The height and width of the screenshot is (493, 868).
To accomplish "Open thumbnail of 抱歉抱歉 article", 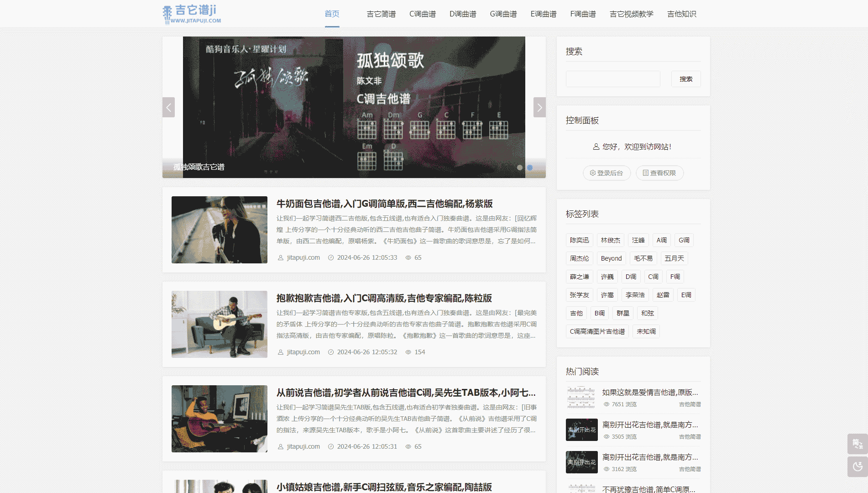I will point(220,324).
